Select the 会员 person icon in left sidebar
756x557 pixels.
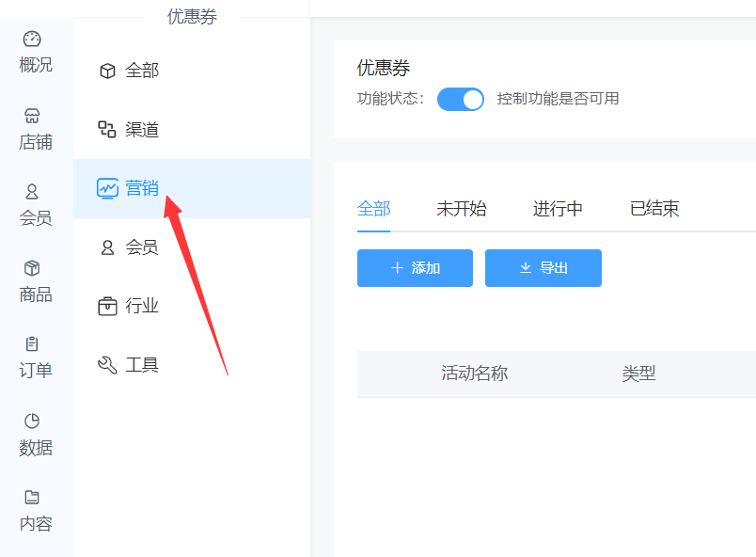point(32,192)
